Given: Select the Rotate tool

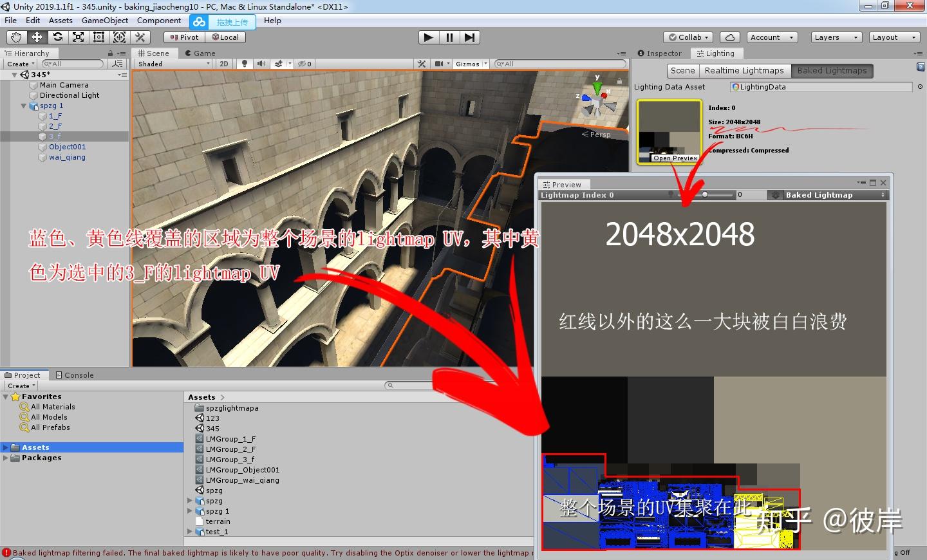Looking at the screenshot, I should coord(57,37).
